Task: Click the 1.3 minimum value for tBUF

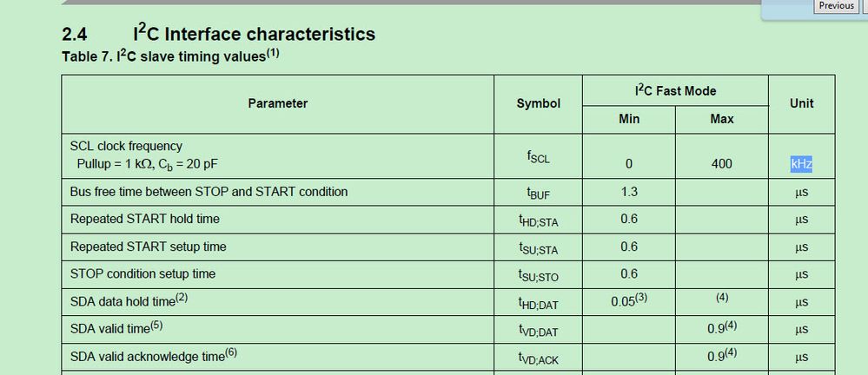Action: tap(629, 192)
